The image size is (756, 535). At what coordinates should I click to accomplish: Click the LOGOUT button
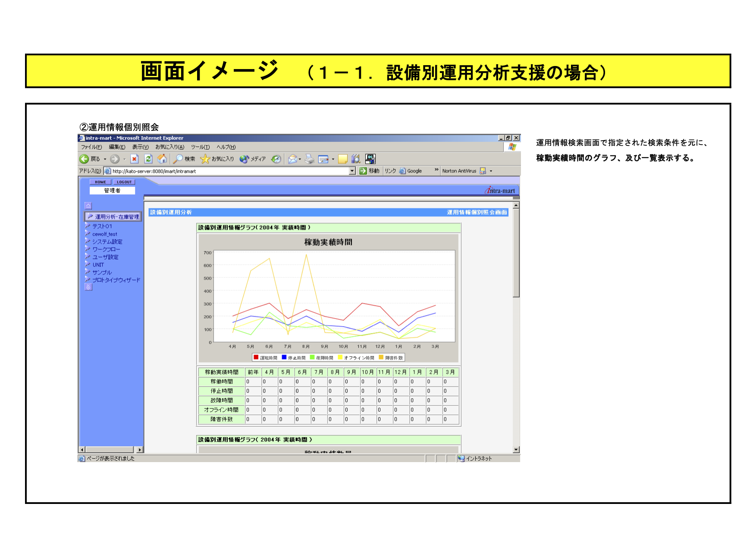[124, 182]
